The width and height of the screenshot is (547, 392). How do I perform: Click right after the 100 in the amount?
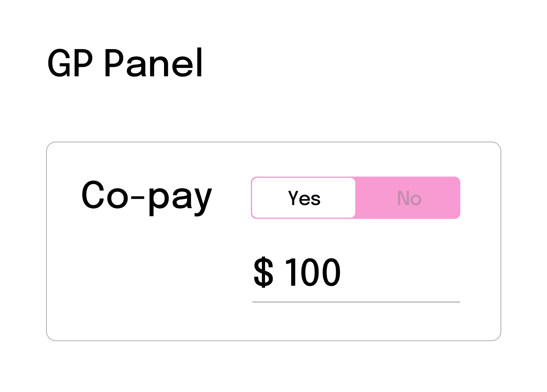tap(343, 273)
